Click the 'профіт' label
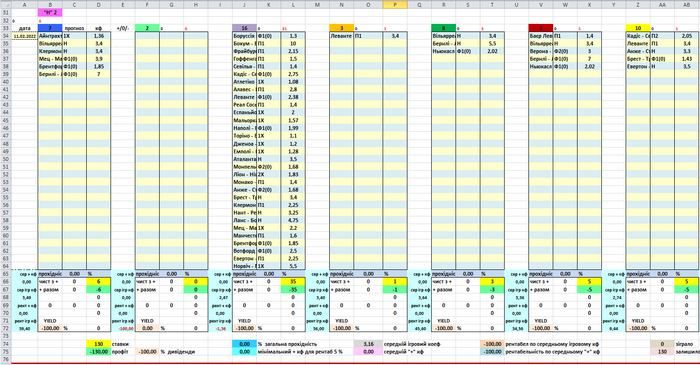Screen dimensions: 700x365 click(x=120, y=352)
